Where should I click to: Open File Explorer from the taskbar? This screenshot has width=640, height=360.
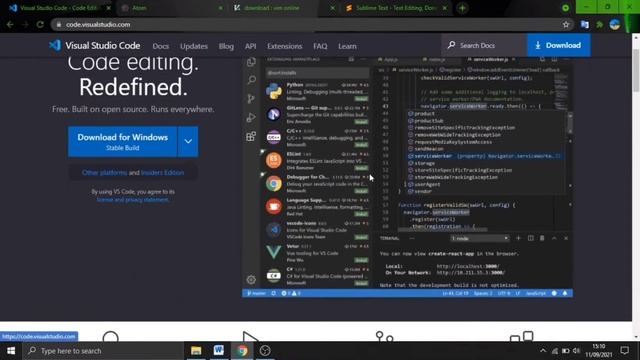pos(196,351)
